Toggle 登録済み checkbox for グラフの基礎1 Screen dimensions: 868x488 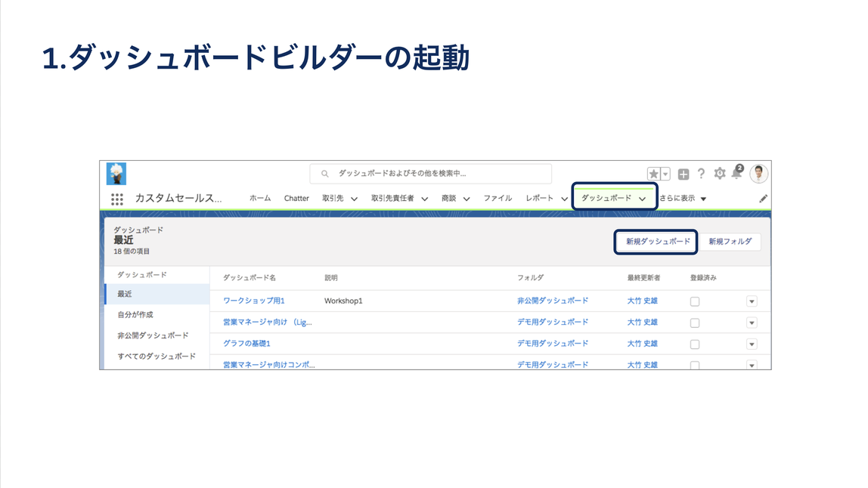tap(695, 344)
